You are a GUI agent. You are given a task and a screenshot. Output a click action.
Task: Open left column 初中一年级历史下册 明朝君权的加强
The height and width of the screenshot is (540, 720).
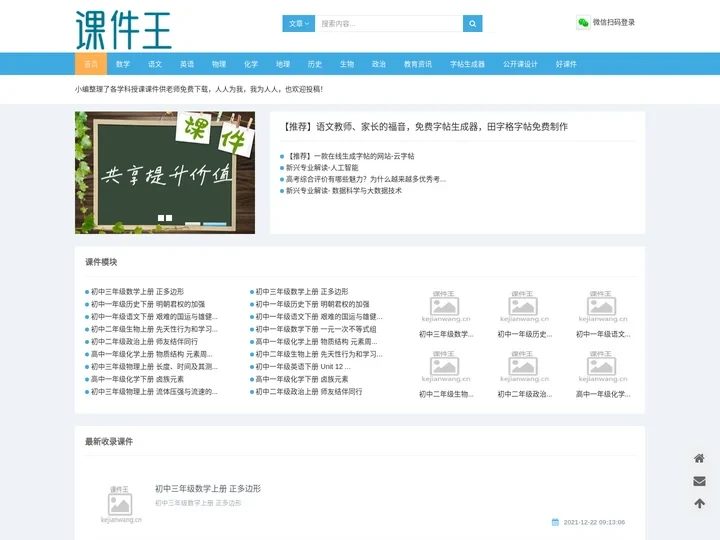(x=148, y=304)
